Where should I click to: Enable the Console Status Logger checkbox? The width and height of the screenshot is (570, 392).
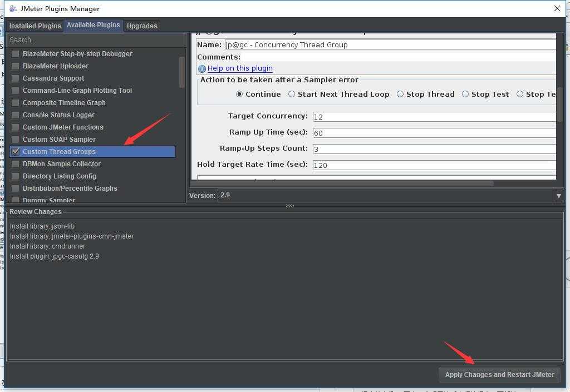pyautogui.click(x=15, y=115)
